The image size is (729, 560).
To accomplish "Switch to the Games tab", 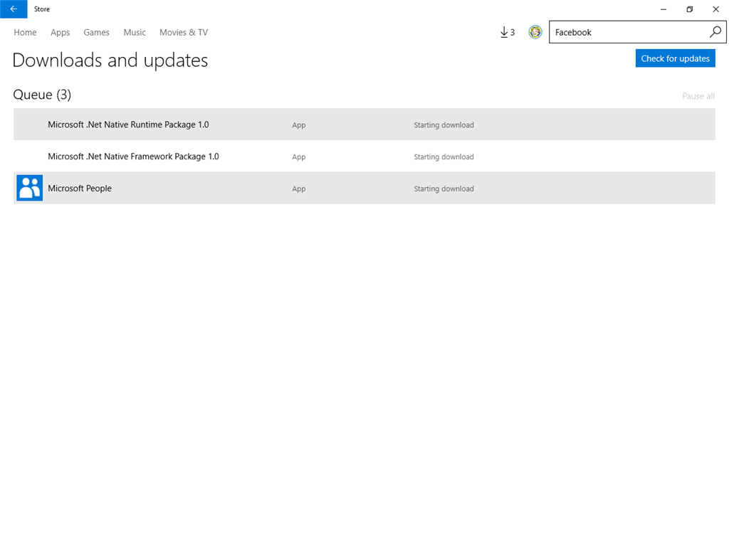I will (x=97, y=33).
